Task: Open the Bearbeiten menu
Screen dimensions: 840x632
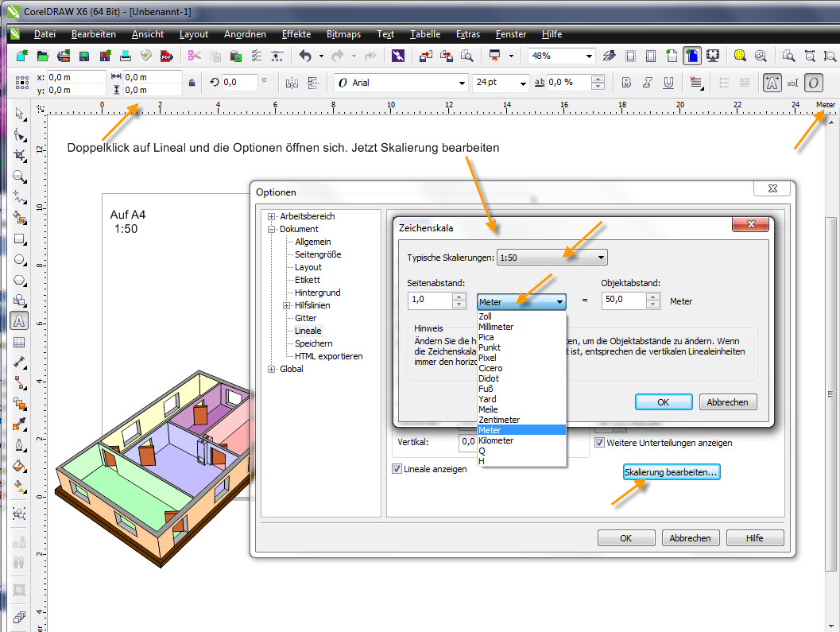Action: point(94,34)
